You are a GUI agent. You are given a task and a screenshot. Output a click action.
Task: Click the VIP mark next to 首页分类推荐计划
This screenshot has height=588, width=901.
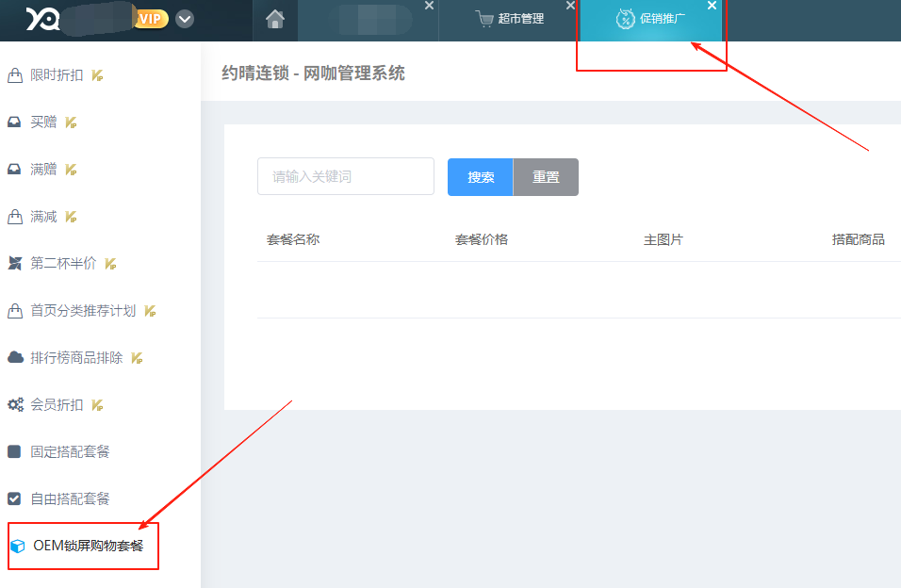coord(150,311)
